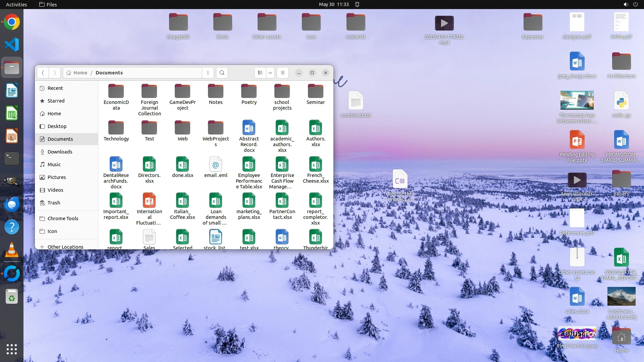
Task: Open the Files hamburger menu
Action: coord(283,73)
